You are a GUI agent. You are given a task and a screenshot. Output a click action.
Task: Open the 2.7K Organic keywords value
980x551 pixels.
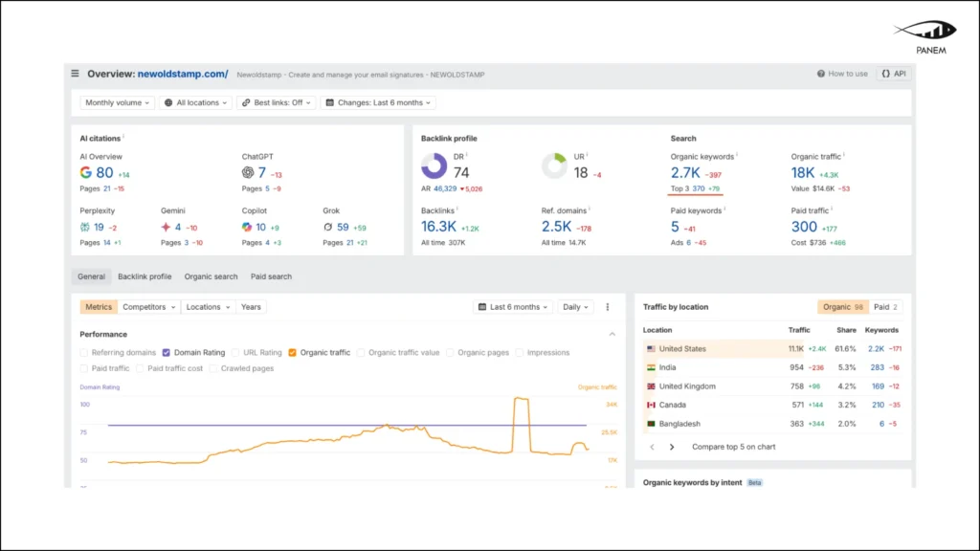pyautogui.click(x=685, y=173)
